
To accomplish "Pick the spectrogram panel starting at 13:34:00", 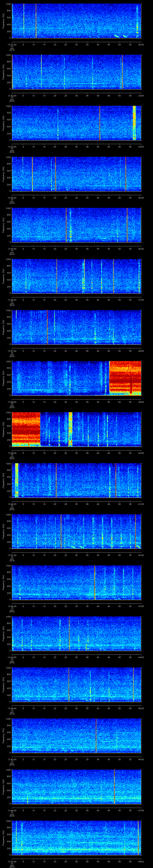I will click(x=76, y=174).
